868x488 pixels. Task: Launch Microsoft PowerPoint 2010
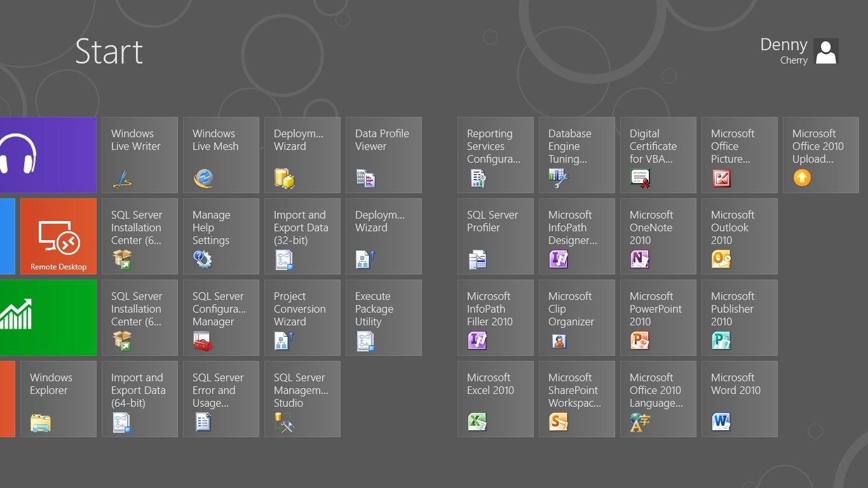click(658, 318)
